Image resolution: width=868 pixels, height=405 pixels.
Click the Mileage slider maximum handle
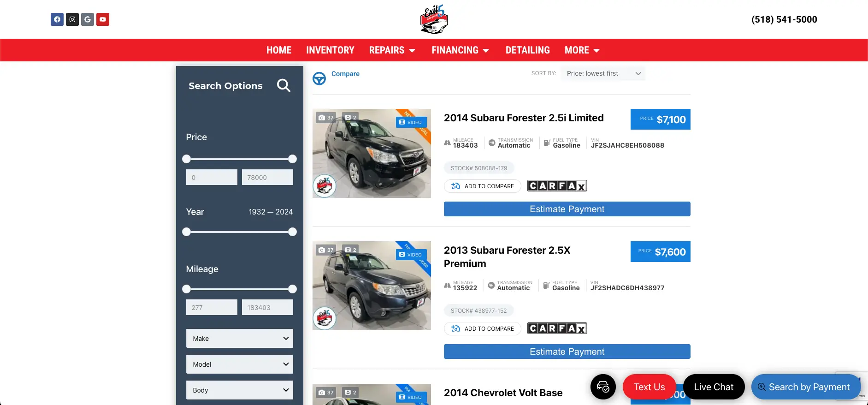(292, 289)
